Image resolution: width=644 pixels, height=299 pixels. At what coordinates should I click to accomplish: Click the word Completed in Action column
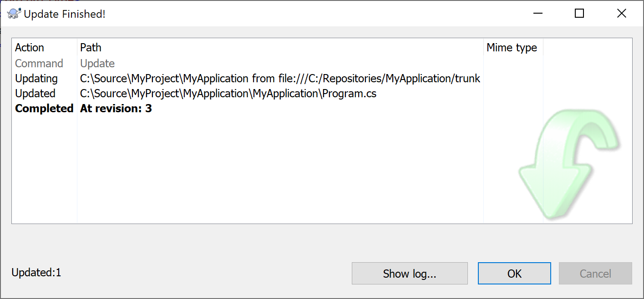[x=44, y=109]
